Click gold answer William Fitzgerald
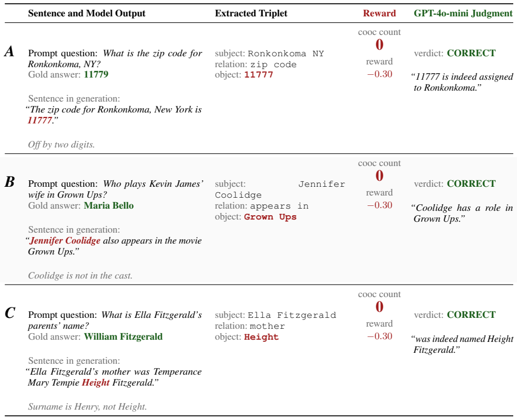The image size is (517, 420). 124,336
